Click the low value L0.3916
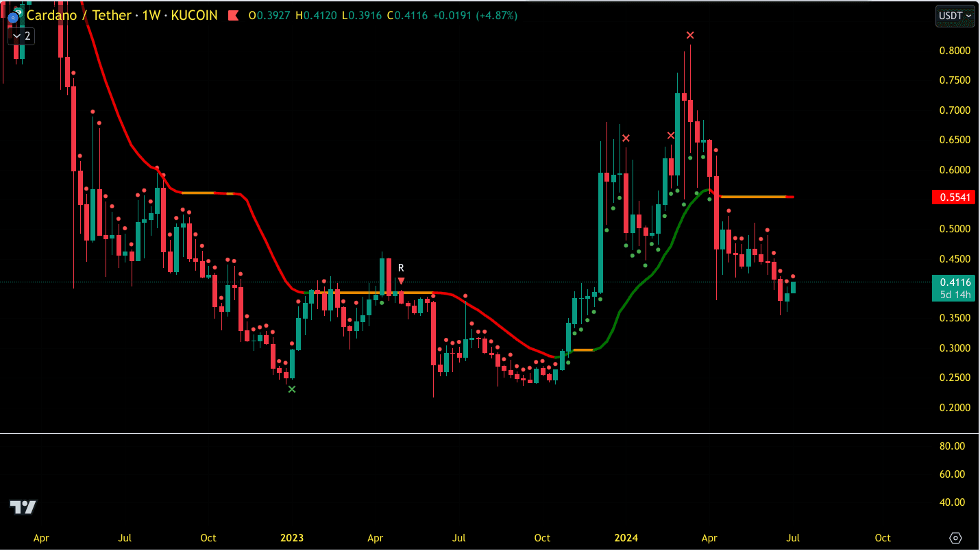The width and height of the screenshot is (980, 551). point(363,15)
